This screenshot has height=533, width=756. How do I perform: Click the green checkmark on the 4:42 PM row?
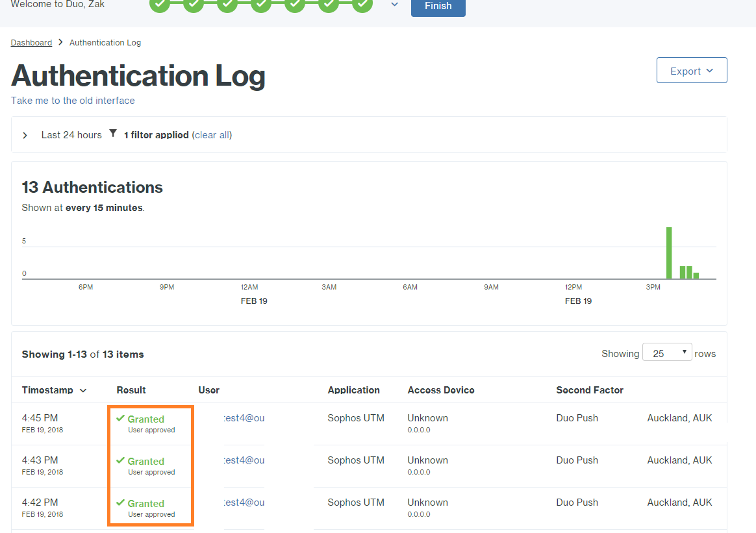point(120,503)
